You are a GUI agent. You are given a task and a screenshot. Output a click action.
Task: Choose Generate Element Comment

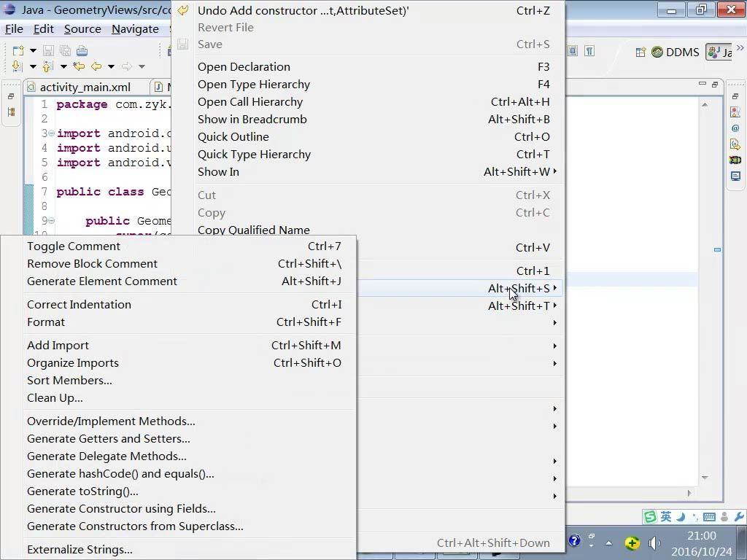[x=179, y=281]
